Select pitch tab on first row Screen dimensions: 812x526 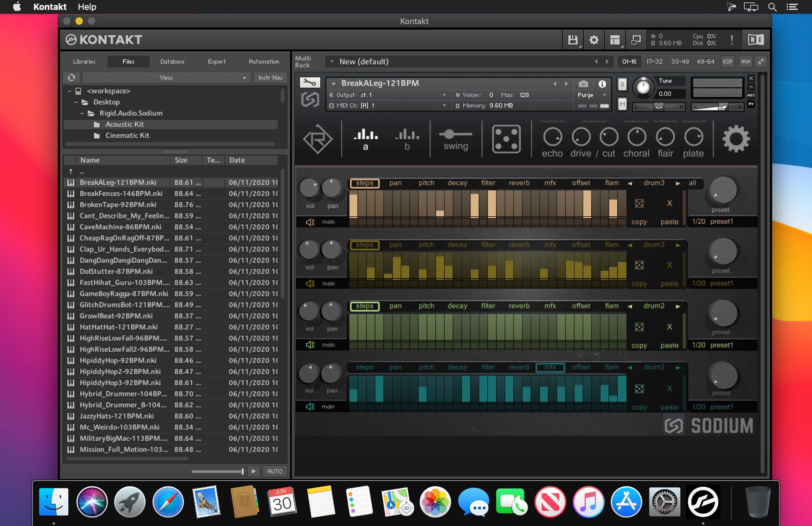426,183
